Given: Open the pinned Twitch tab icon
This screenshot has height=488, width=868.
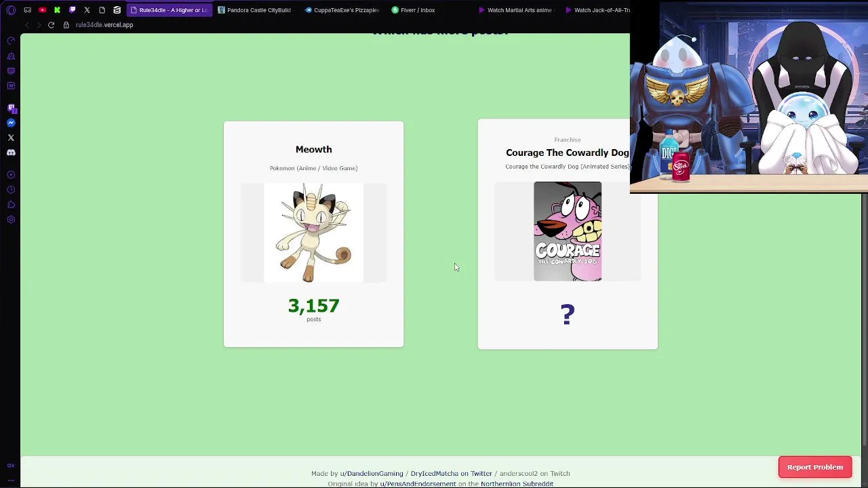Looking at the screenshot, I should [x=72, y=10].
